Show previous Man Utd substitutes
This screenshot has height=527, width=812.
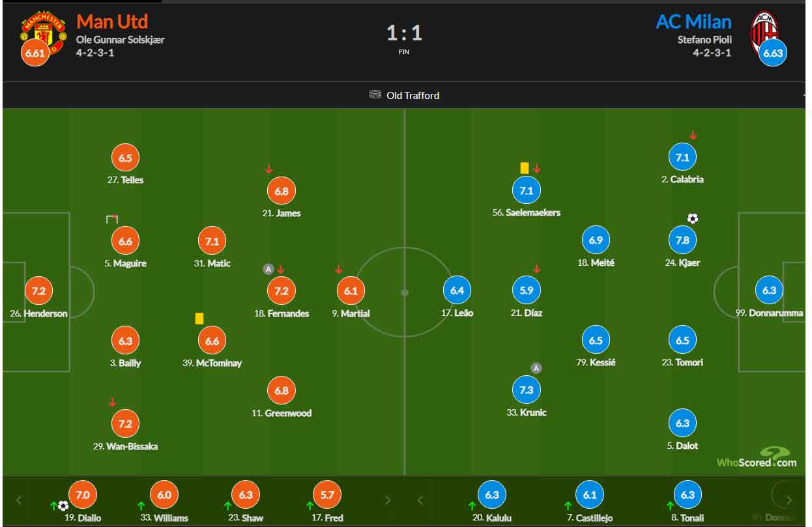tap(19, 500)
